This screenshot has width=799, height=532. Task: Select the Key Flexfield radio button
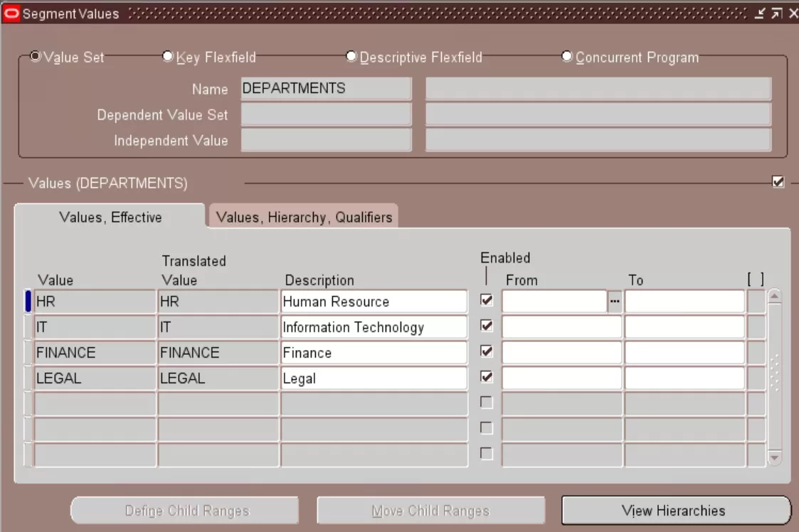click(167, 56)
